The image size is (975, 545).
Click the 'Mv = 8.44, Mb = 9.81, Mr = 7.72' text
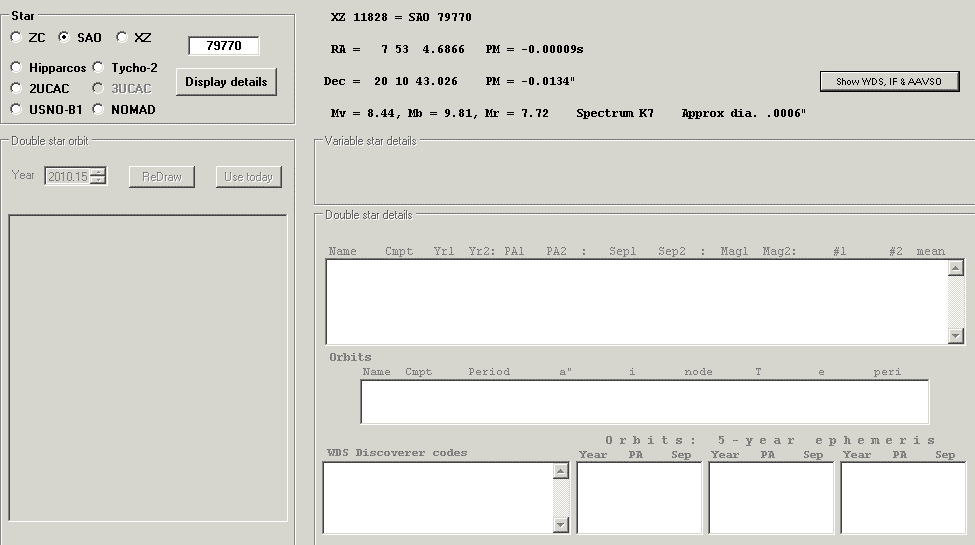(x=440, y=113)
